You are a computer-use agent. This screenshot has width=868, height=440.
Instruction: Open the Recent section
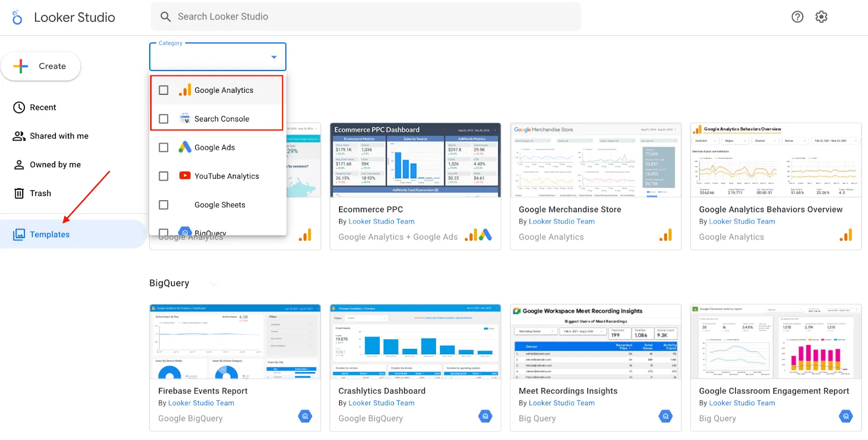73,107
